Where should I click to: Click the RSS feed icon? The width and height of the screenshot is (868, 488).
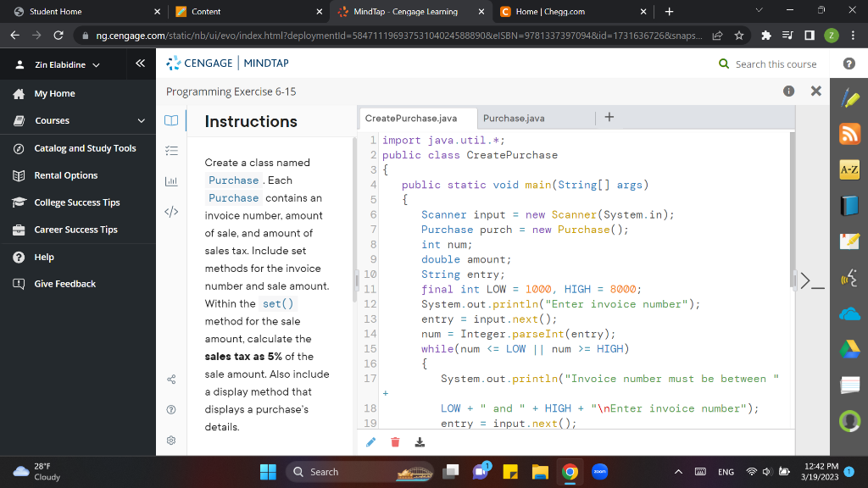[850, 133]
